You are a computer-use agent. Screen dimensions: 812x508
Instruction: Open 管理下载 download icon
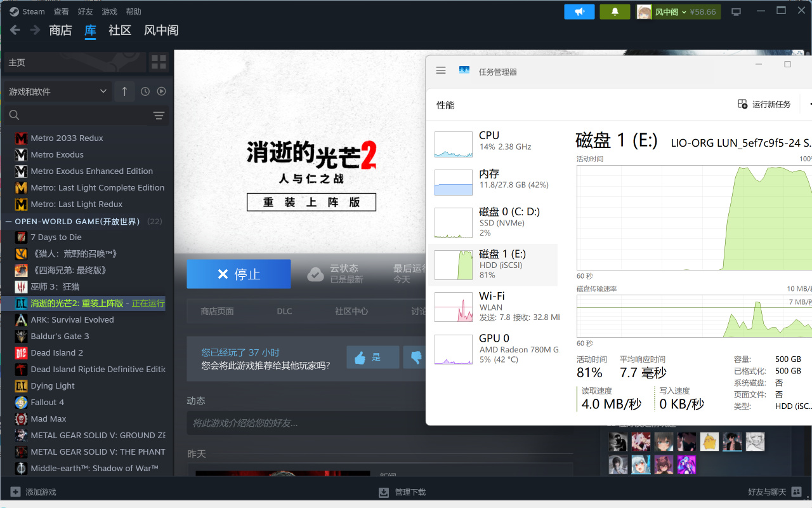coord(384,492)
